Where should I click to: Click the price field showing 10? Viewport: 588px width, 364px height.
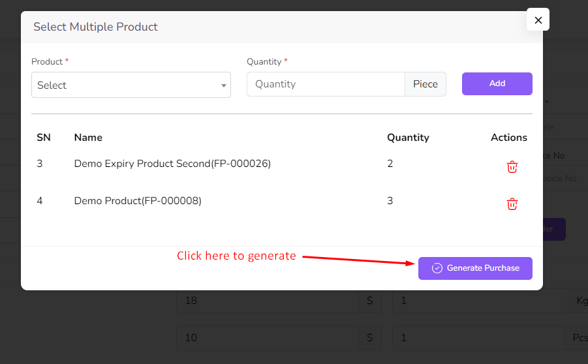point(266,338)
